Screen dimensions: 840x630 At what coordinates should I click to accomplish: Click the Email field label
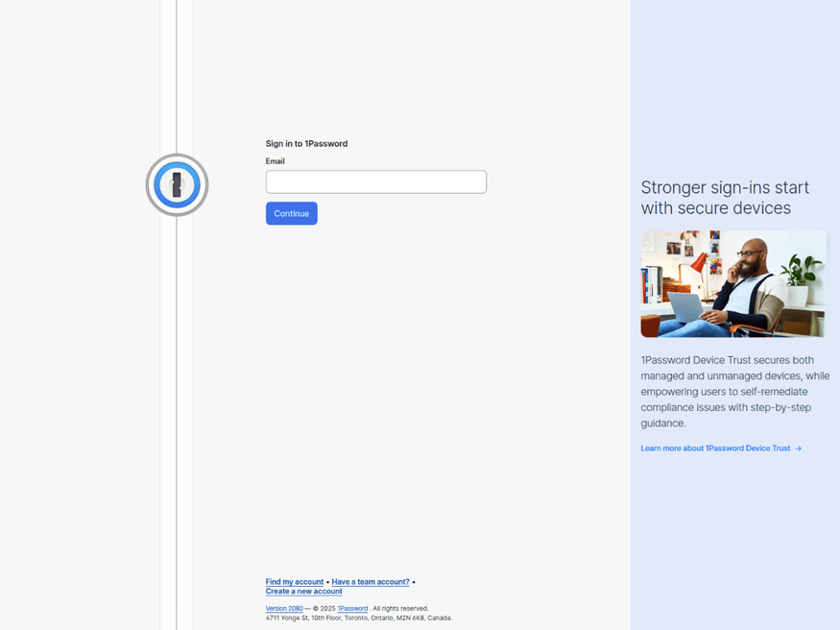[275, 160]
